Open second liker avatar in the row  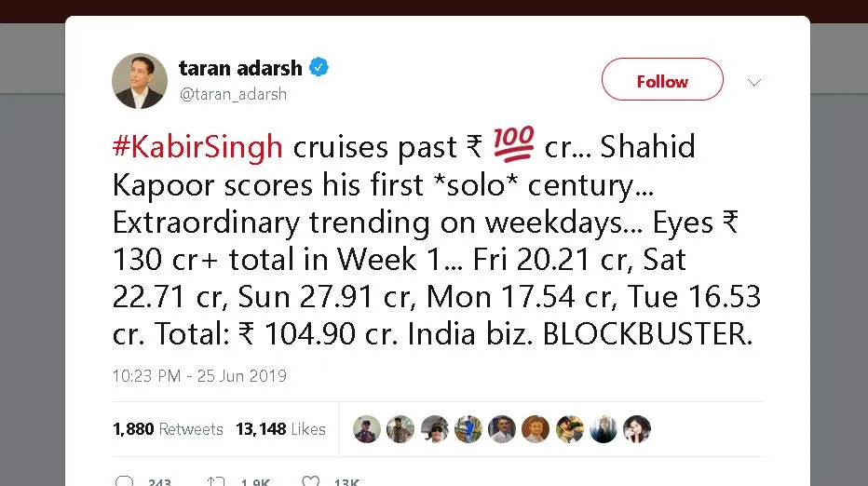point(400,429)
